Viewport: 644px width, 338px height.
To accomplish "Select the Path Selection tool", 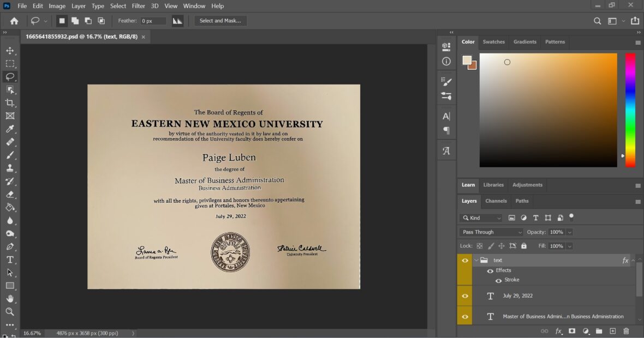I will (10, 273).
